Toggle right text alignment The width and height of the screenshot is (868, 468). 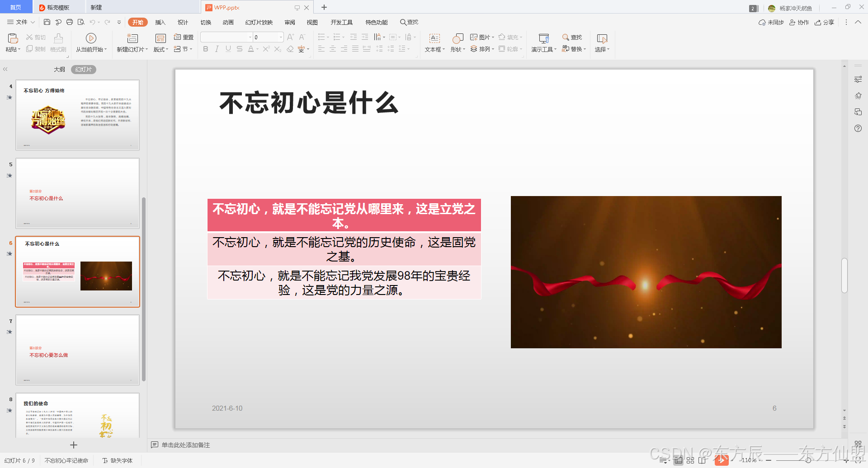coord(344,49)
